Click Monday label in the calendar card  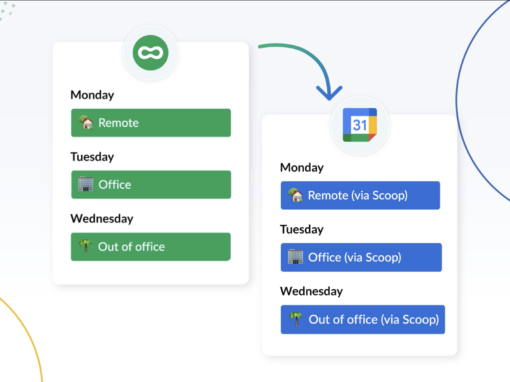pos(302,167)
